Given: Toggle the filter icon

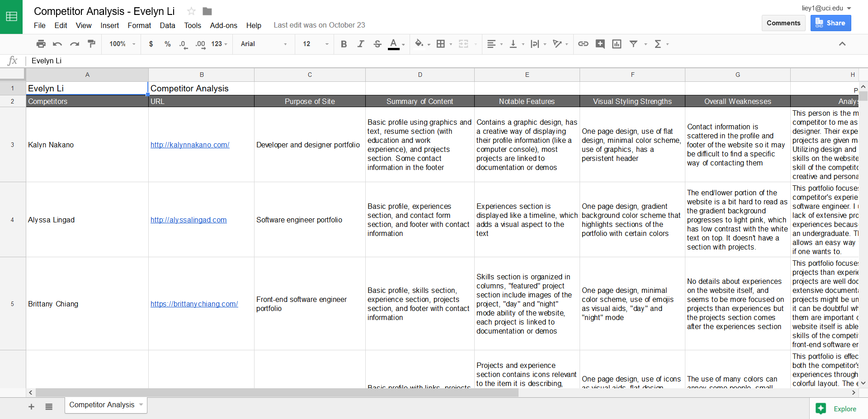Looking at the screenshot, I should pos(634,44).
